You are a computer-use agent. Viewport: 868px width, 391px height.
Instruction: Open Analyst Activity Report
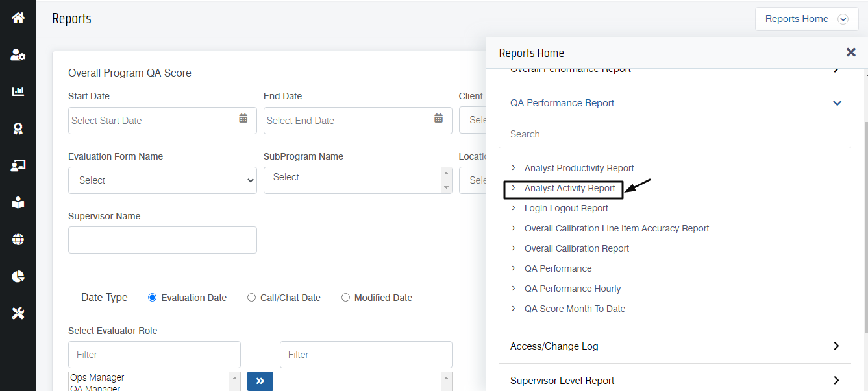click(570, 188)
